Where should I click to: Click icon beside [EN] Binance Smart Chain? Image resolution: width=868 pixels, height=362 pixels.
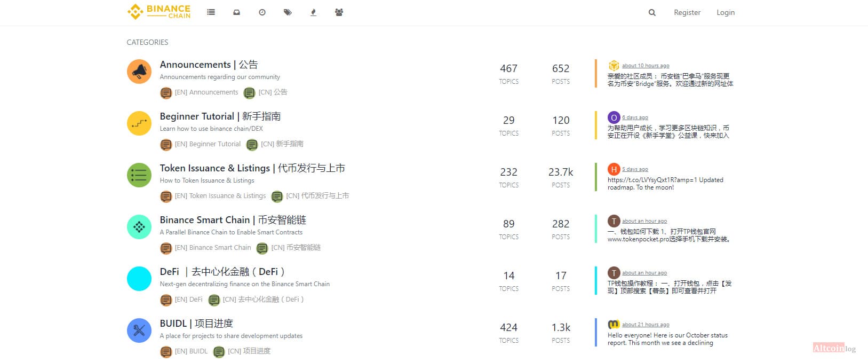[166, 248]
